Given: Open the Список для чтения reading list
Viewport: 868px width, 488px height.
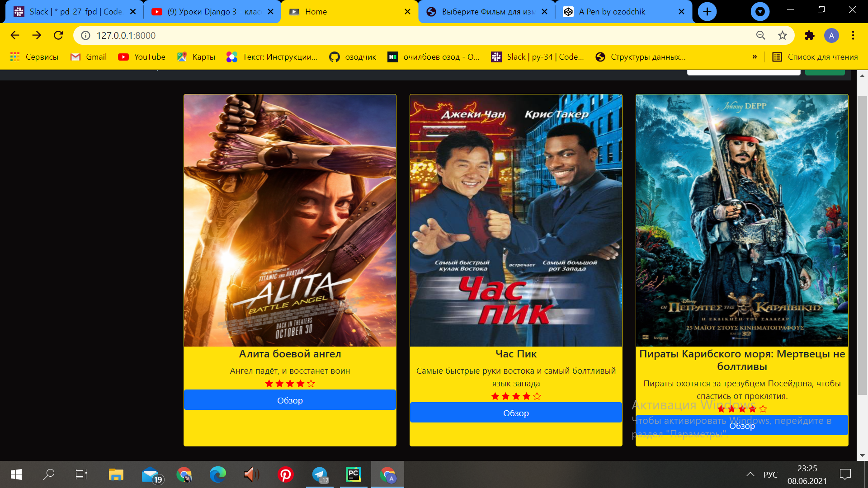Looking at the screenshot, I should (815, 57).
